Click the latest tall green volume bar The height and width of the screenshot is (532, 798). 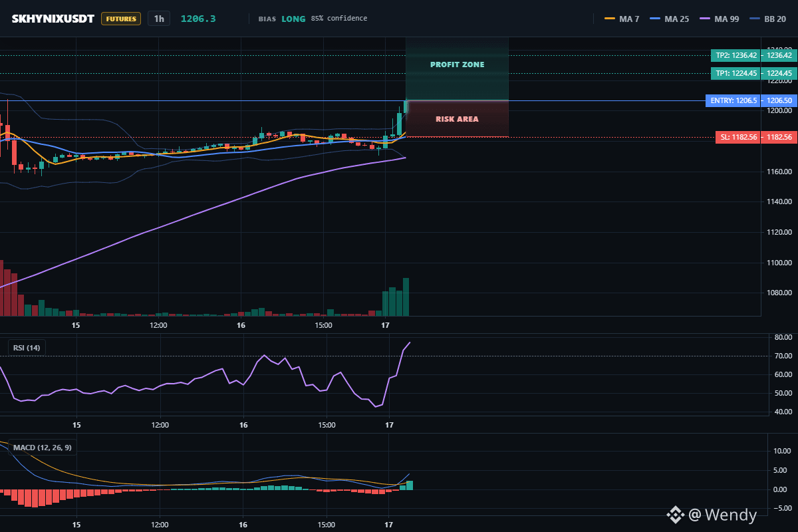coord(406,297)
